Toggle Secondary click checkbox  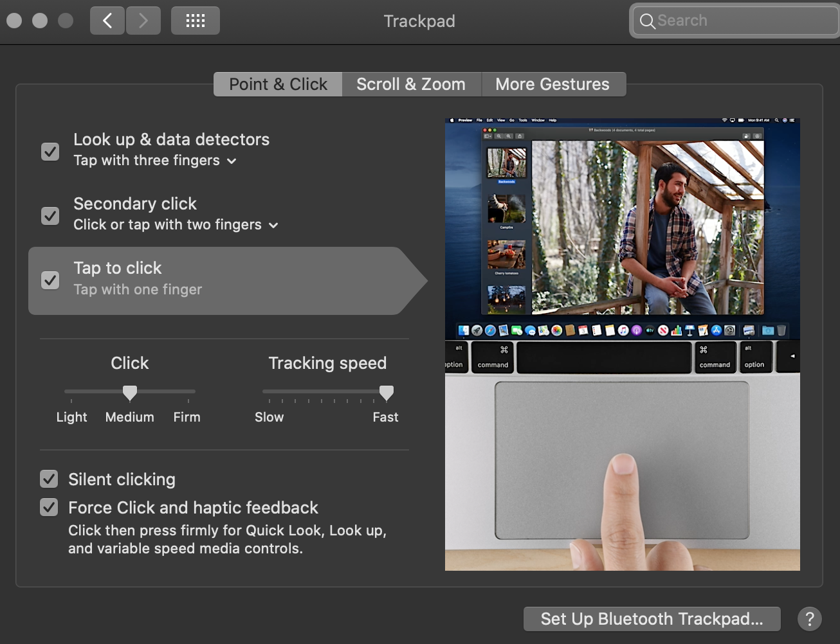50,216
